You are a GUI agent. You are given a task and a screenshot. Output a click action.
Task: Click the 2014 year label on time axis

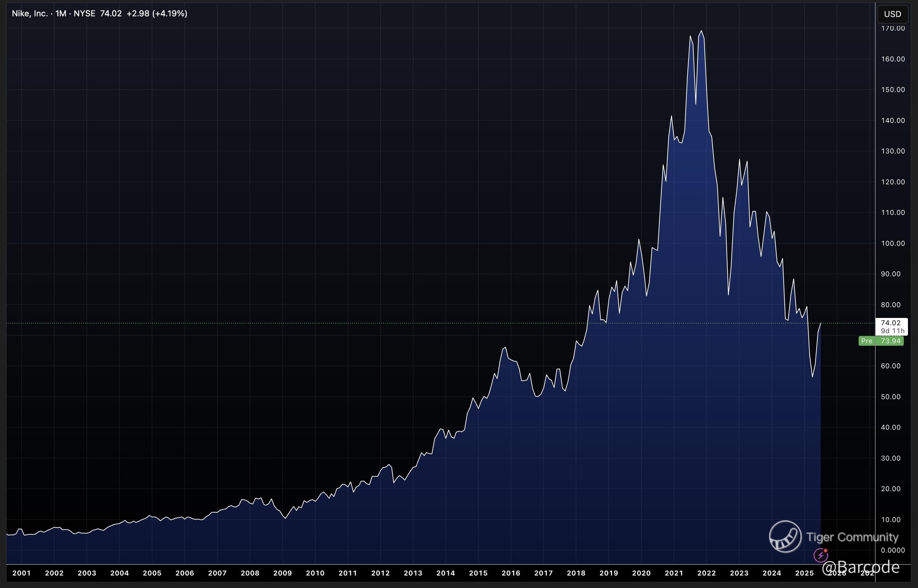(x=446, y=573)
